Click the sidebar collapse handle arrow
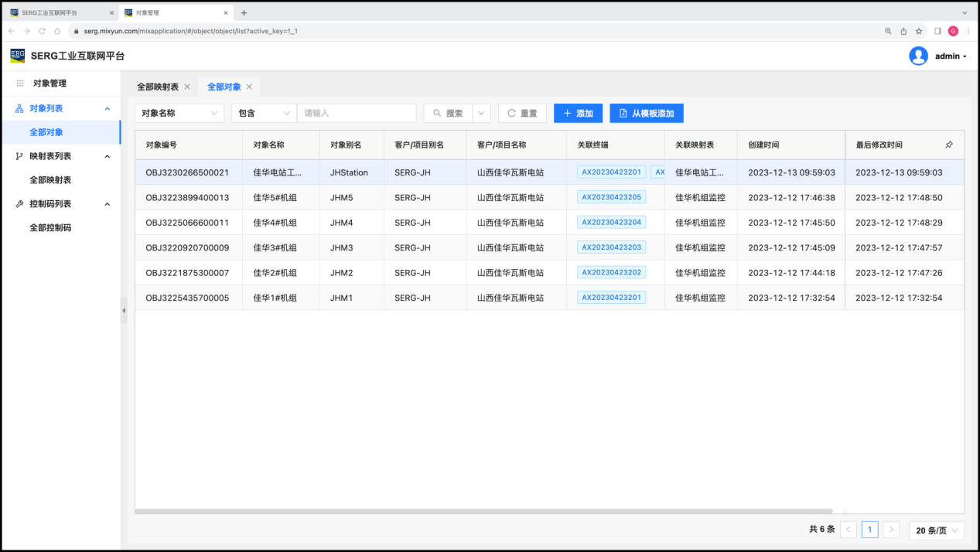Image resolution: width=980 pixels, height=552 pixels. coord(124,310)
